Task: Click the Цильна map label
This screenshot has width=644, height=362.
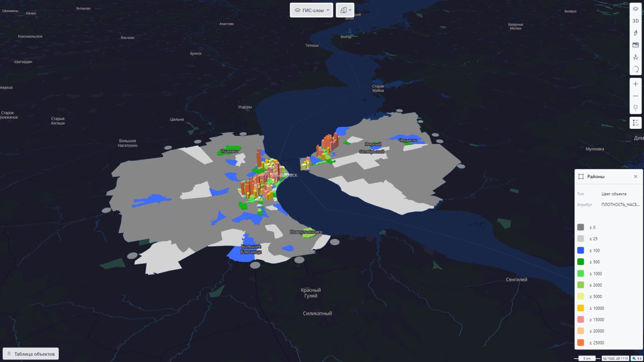Action: [x=177, y=119]
